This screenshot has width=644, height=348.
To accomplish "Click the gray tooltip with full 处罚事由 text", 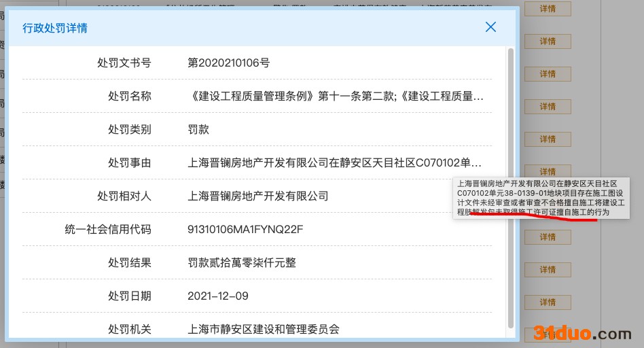I will (541, 198).
